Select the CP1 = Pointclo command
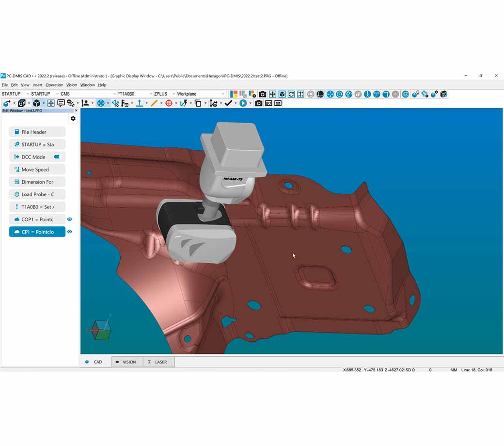This screenshot has height=446, width=504. tap(37, 232)
